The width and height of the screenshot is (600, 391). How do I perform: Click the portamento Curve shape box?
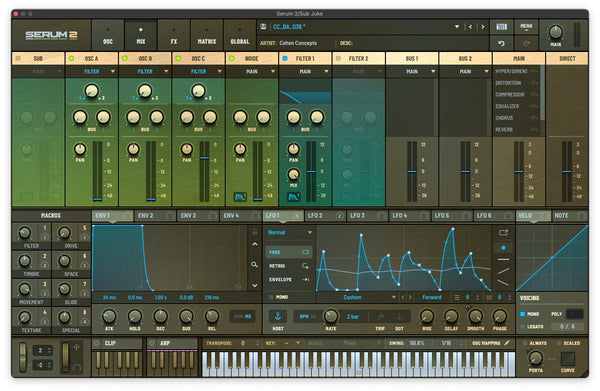[x=568, y=359]
